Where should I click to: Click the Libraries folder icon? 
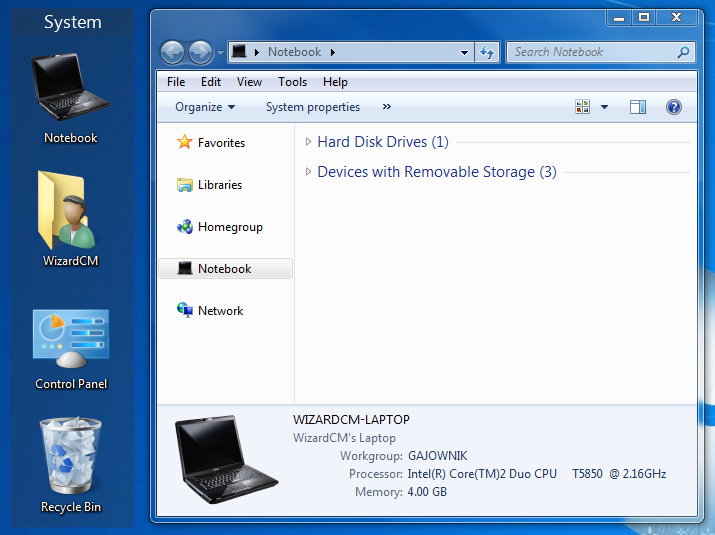tap(185, 185)
